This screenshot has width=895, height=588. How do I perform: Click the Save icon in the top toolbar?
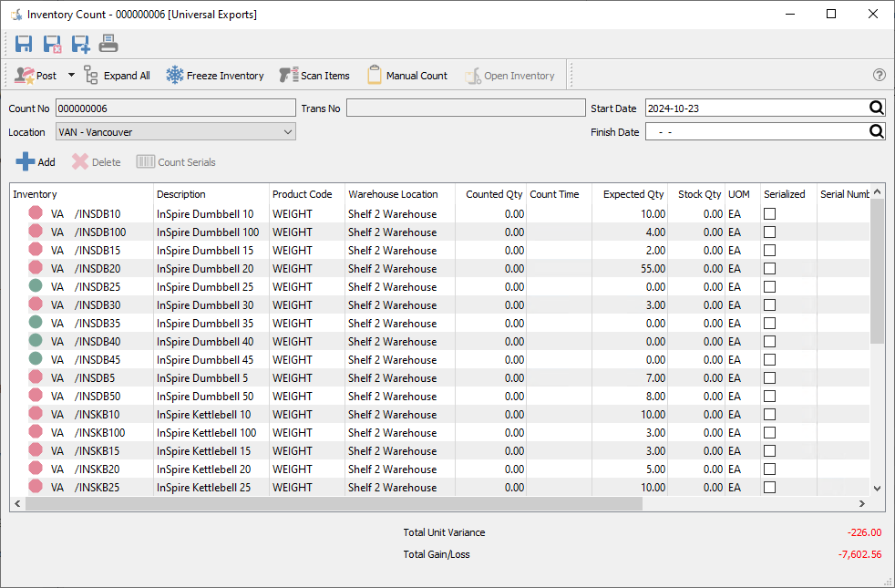tap(25, 44)
